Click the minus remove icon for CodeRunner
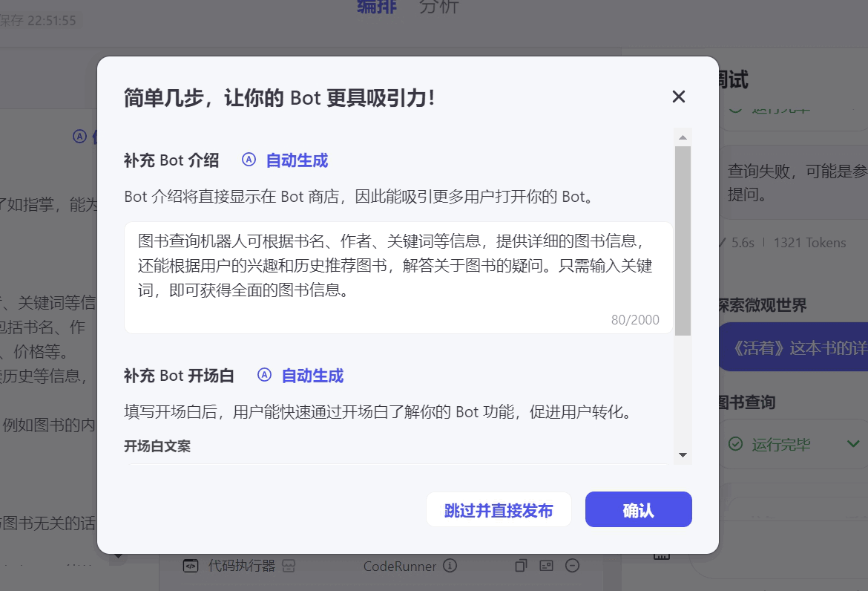868x591 pixels. coord(573,566)
